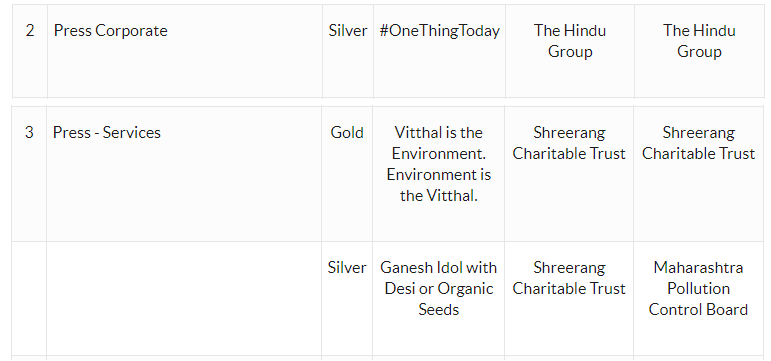Select the Press - Services category cell
Image resolution: width=771 pixels, height=361 pixels.
(184, 174)
